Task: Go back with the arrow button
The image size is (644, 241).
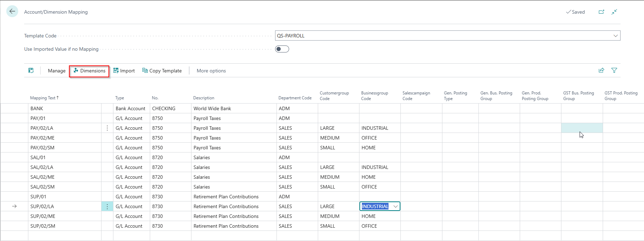Action: point(12,11)
